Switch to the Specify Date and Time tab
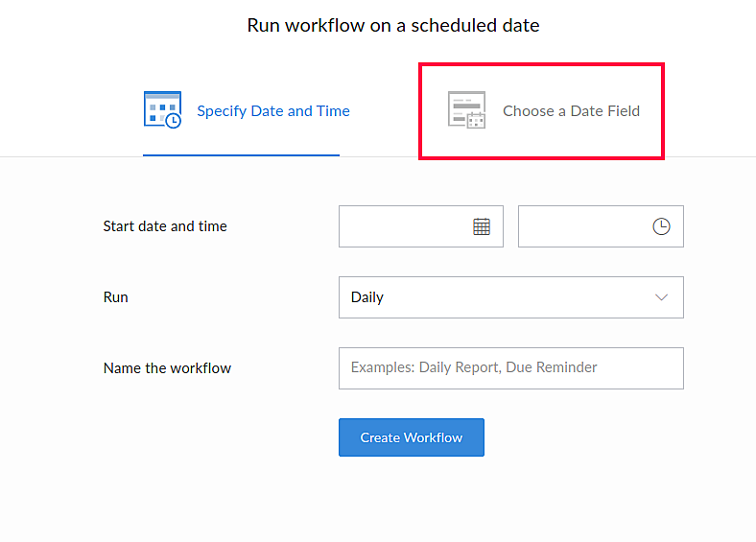 click(x=272, y=111)
